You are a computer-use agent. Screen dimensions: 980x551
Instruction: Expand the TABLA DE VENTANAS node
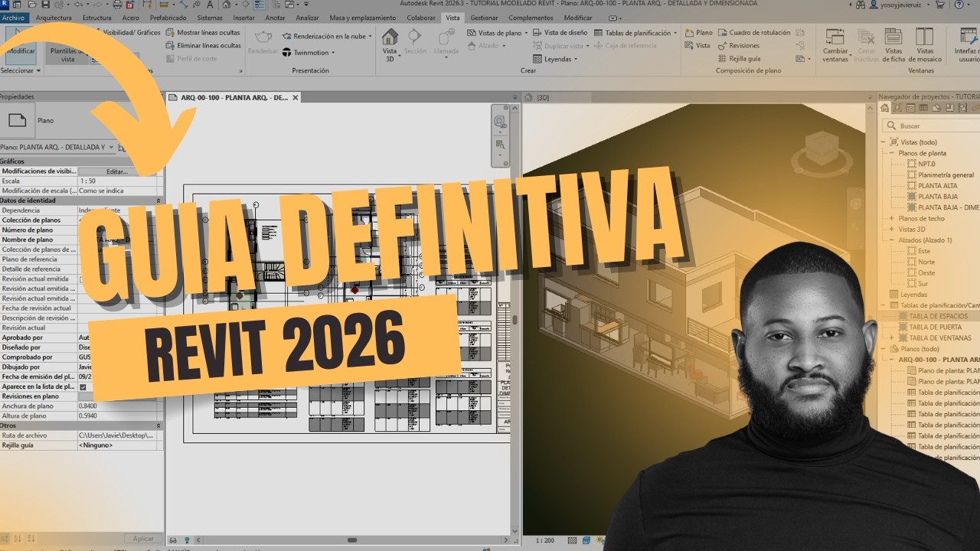tap(891, 337)
